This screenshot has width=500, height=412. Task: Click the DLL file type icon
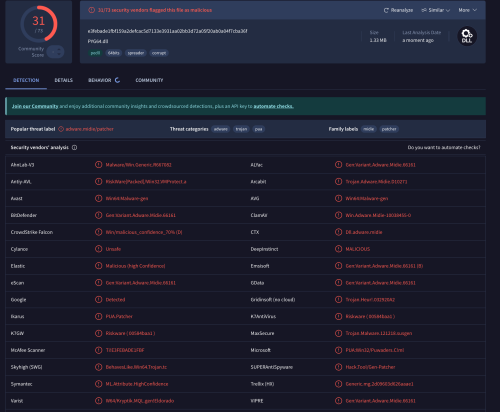pyautogui.click(x=467, y=36)
